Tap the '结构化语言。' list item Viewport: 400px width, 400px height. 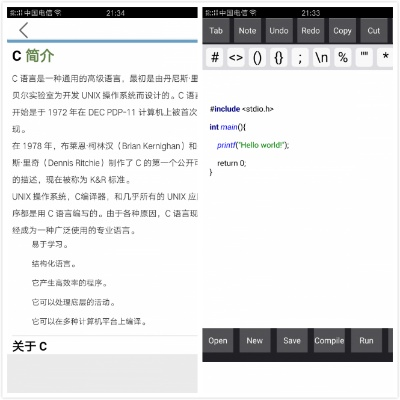click(54, 264)
